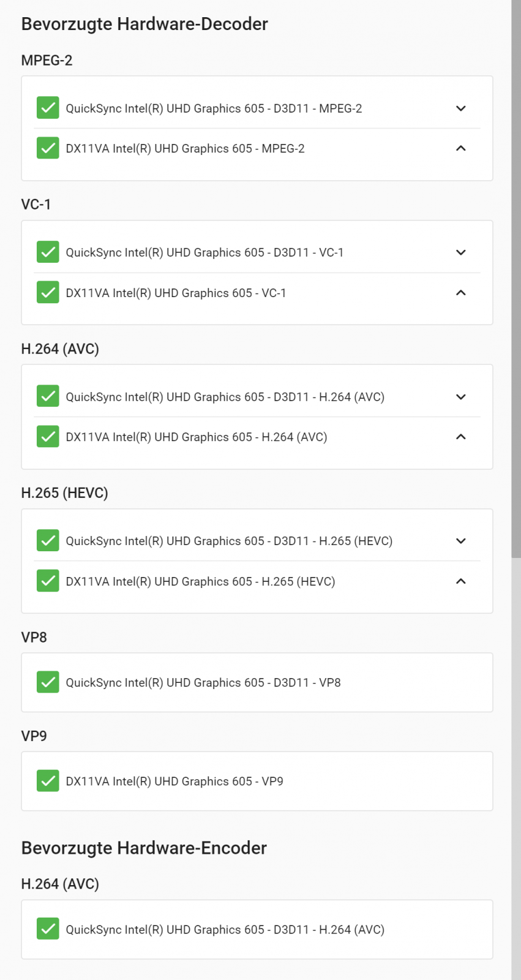This screenshot has height=980, width=521.
Task: Toggle QuickSync H.264 (AVC) encoder checkbox
Action: [48, 929]
